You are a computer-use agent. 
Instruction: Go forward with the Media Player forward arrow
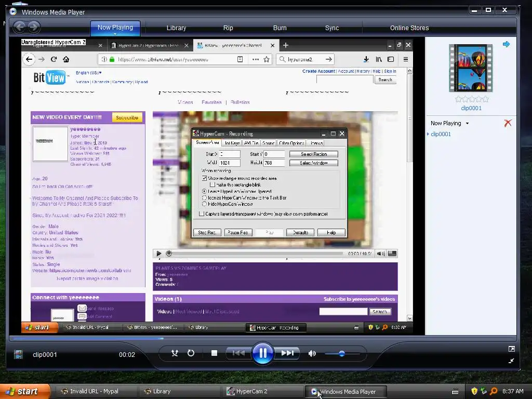tap(33, 27)
